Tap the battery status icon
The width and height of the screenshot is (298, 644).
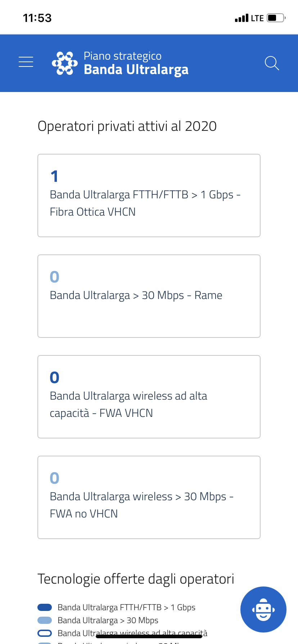pyautogui.click(x=276, y=18)
